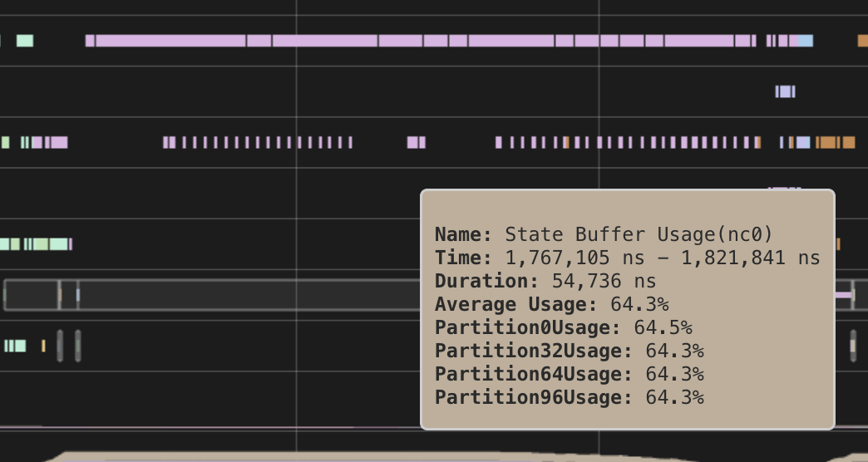
Task: Select the orange block at top track's right edge
Action: tap(863, 41)
